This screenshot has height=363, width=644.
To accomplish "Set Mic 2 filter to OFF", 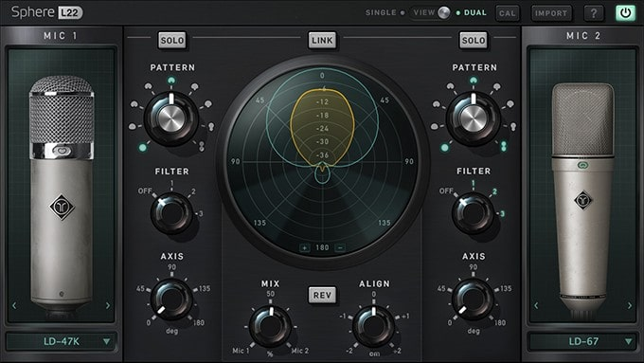I will [446, 191].
